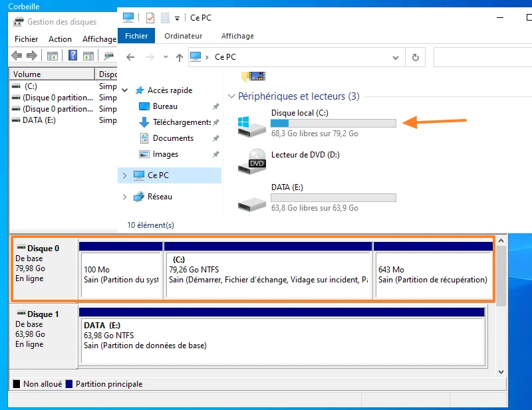Screen dimensions: 532x410
Task: Select the 643 Mo recovery partition
Action: [433, 274]
